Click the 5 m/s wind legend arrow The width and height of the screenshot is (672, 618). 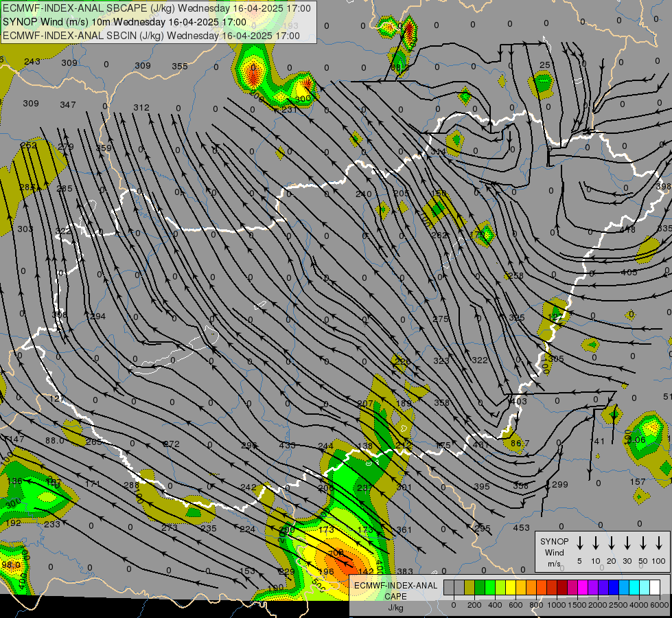pos(579,543)
